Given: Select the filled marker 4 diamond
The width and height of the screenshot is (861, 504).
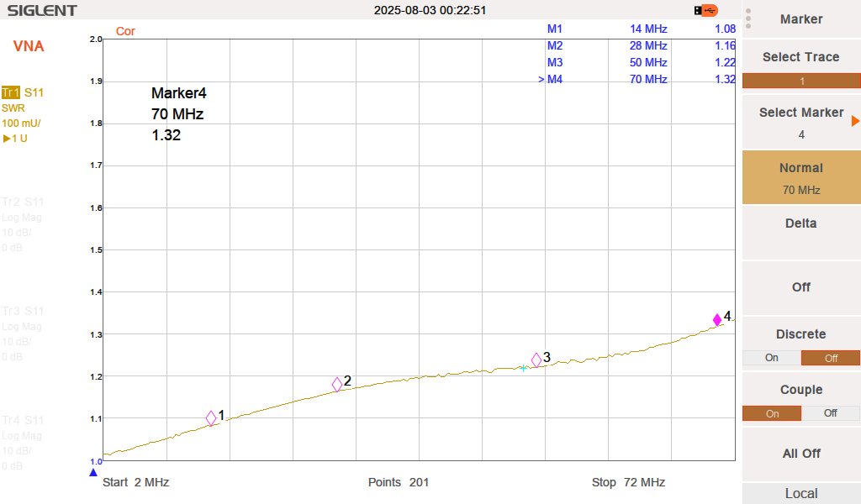Looking at the screenshot, I should [717, 319].
